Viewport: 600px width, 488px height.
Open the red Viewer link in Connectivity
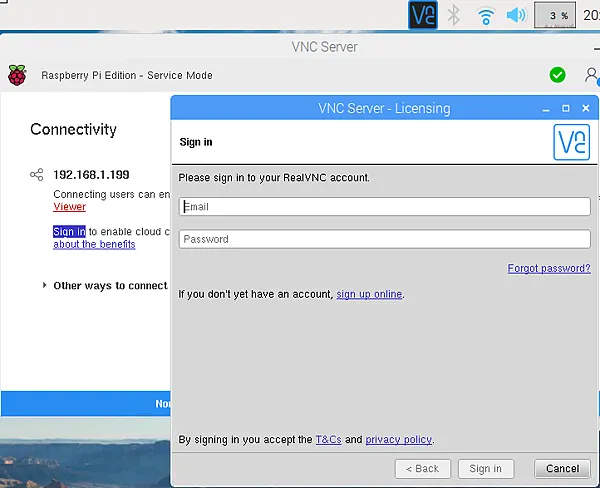coord(70,207)
